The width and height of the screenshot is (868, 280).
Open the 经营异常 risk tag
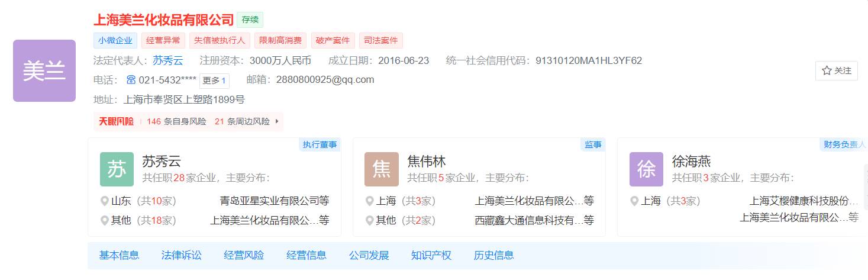pyautogui.click(x=163, y=40)
